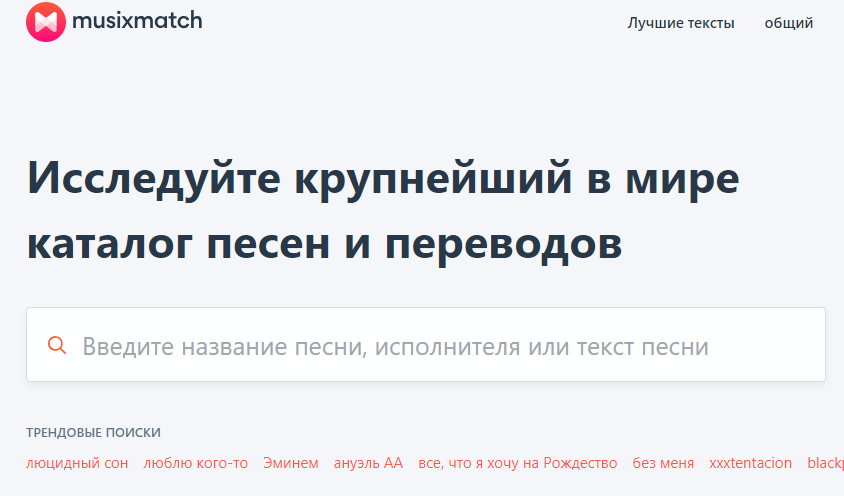Image resolution: width=844 pixels, height=496 pixels.
Task: Click the cut-off "blackp" trending link
Action: [825, 463]
